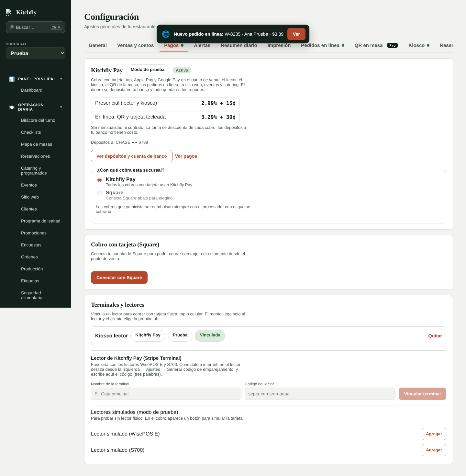Focus the Código del lector field
Image resolution: width=466 pixels, height=476 pixels.
tap(320, 394)
